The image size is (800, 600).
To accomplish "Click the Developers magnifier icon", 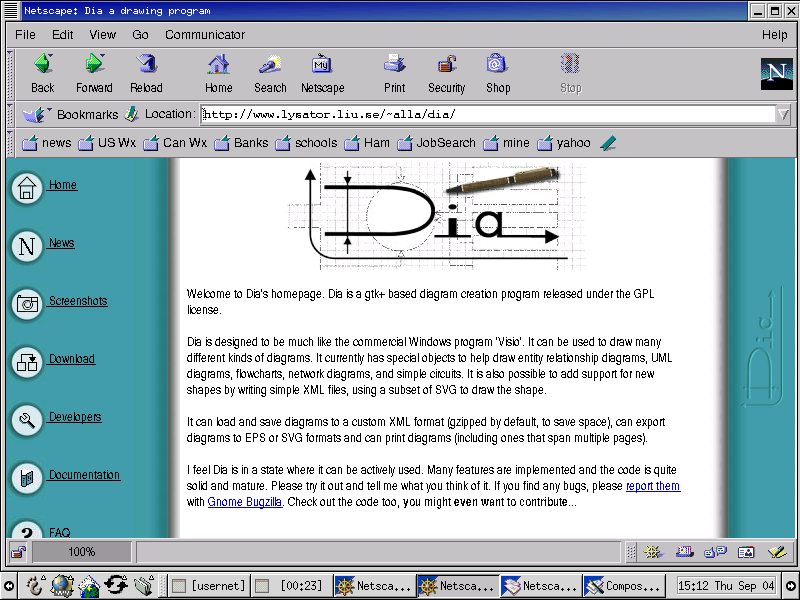I will coord(27,420).
